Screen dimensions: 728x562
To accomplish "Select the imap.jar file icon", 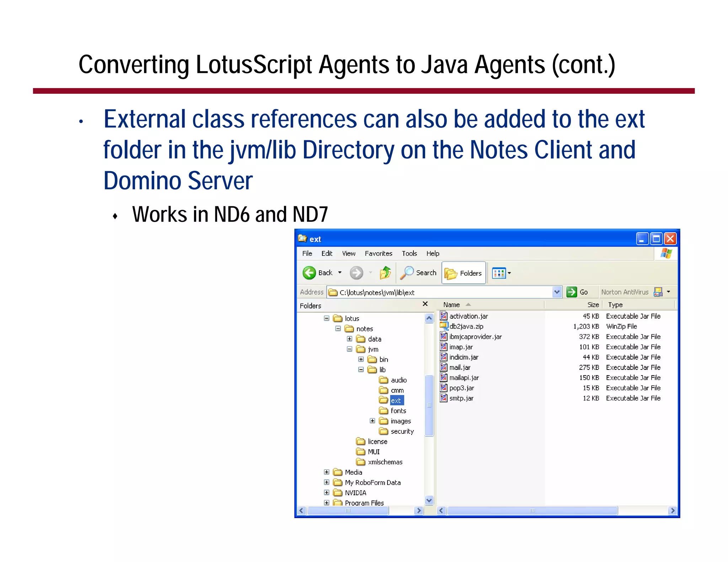I will 443,346.
